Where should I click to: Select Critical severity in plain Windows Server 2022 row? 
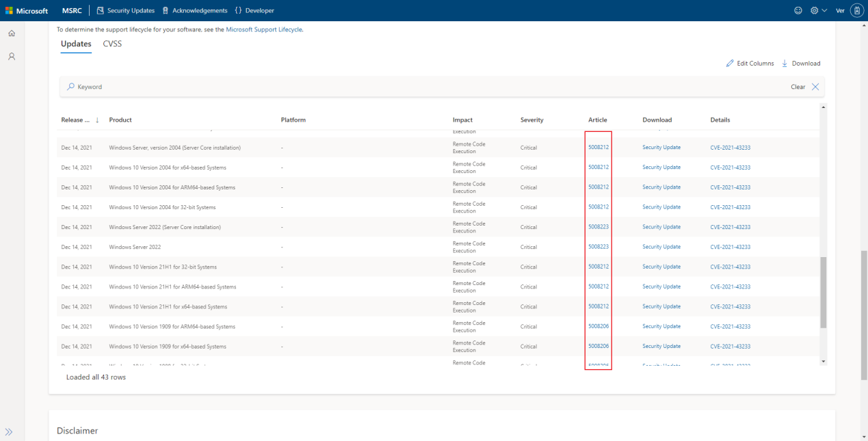[529, 247]
